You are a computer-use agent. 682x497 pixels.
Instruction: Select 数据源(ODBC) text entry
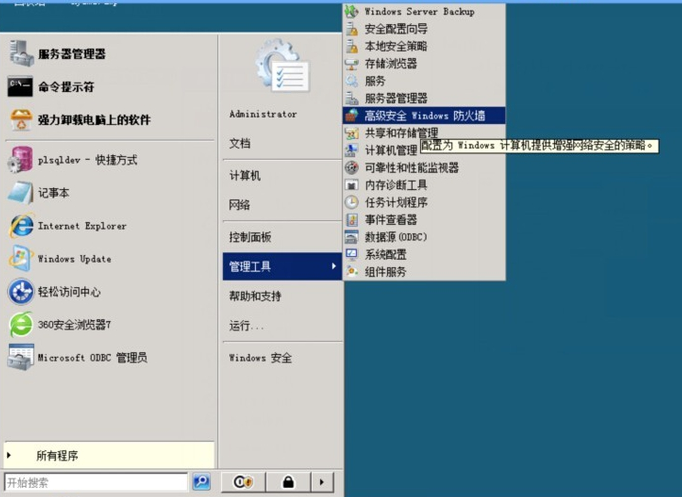click(x=396, y=237)
